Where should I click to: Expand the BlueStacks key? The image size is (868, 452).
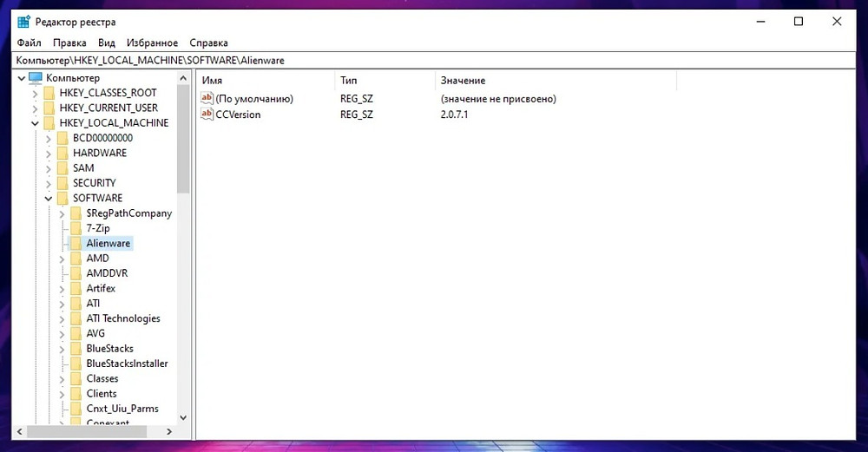click(62, 349)
